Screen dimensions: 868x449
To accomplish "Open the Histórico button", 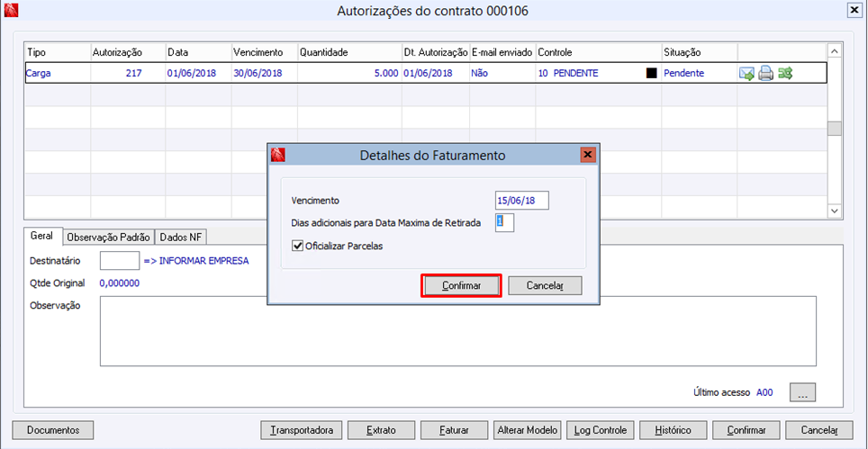I will click(673, 429).
